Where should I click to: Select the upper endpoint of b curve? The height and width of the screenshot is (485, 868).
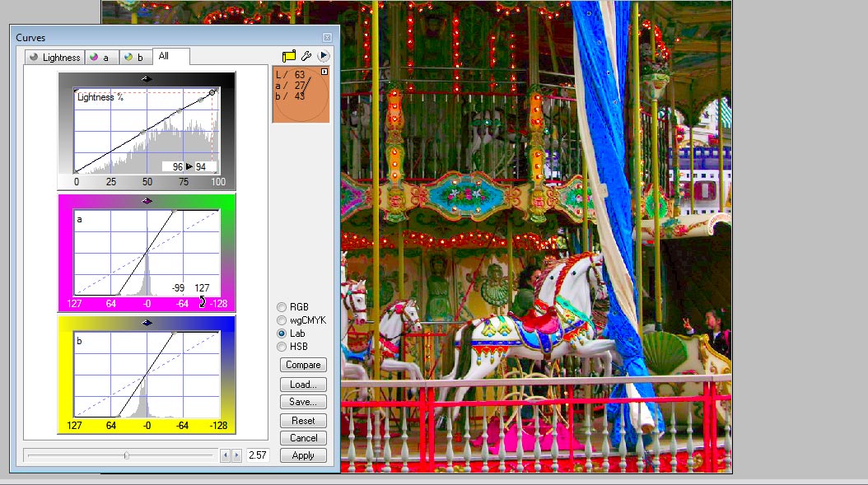[x=175, y=333]
